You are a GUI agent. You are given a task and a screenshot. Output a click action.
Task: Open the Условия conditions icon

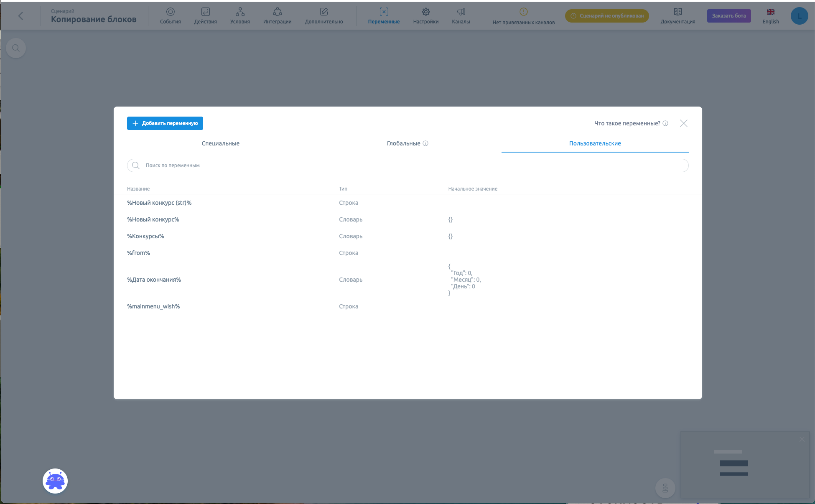(x=240, y=12)
